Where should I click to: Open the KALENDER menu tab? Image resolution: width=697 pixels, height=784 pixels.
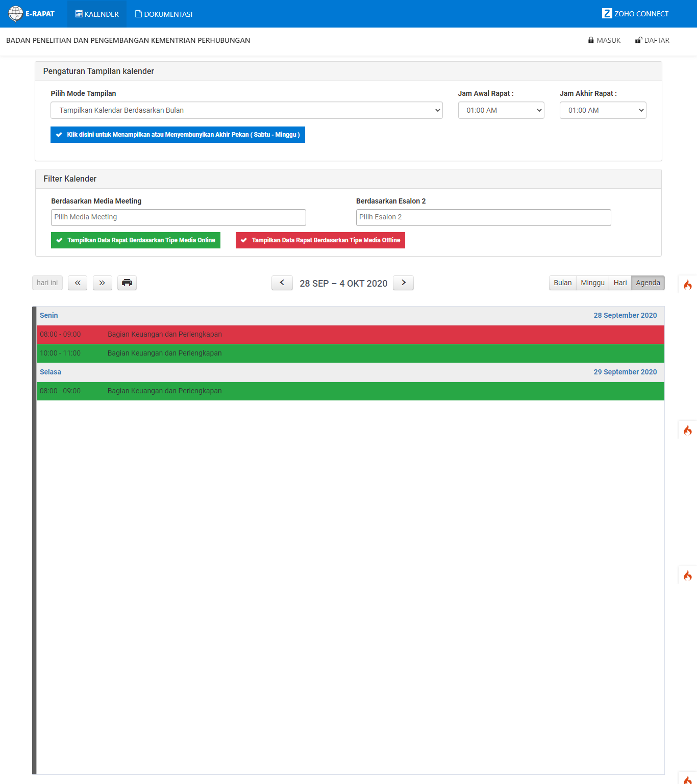click(x=97, y=14)
